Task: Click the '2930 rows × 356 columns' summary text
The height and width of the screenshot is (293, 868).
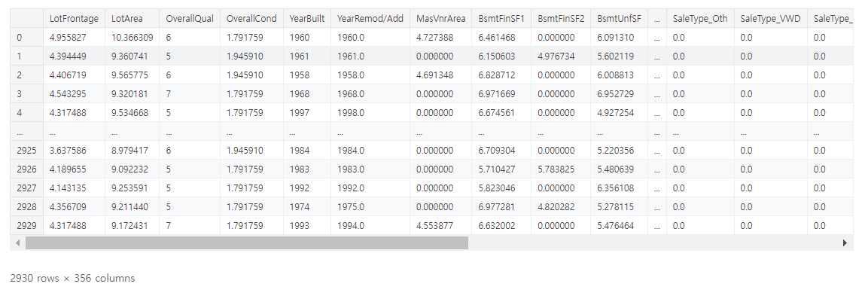Action: [72, 278]
